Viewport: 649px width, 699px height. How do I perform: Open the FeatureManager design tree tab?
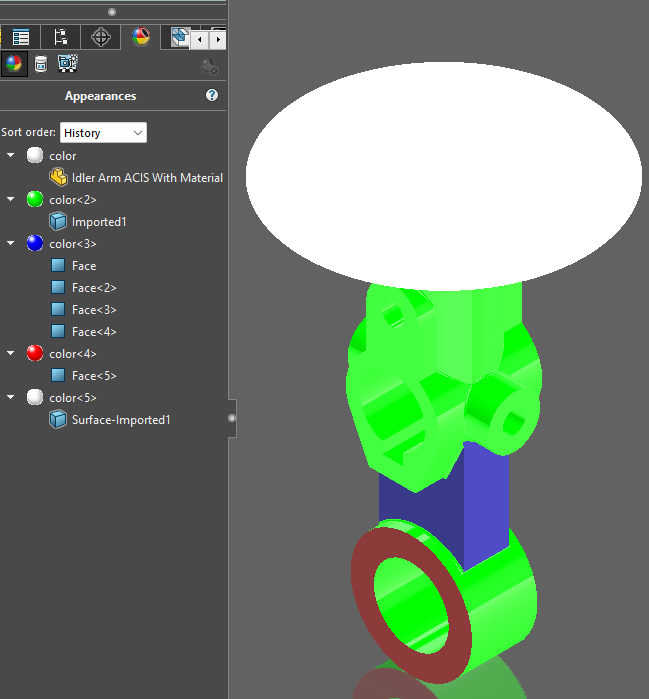tap(21, 37)
